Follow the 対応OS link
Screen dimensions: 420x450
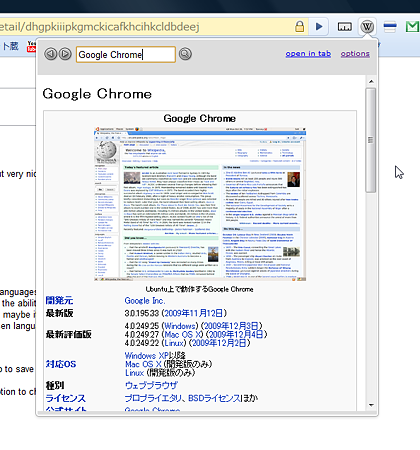point(61,364)
